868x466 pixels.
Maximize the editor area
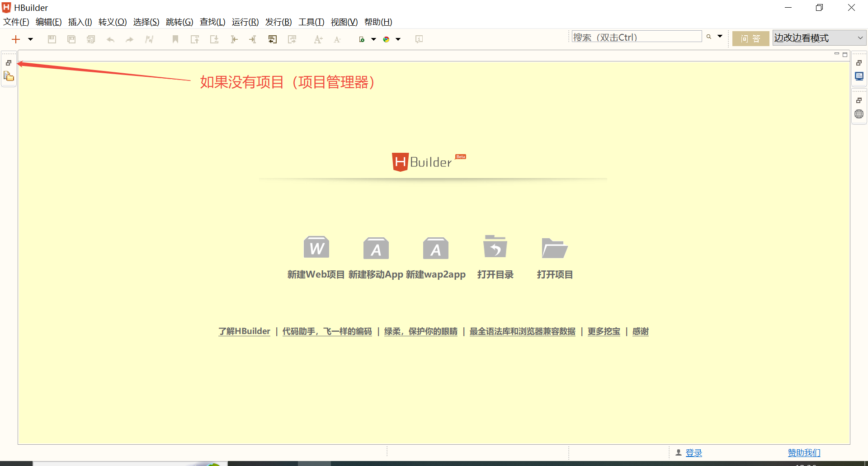point(845,55)
